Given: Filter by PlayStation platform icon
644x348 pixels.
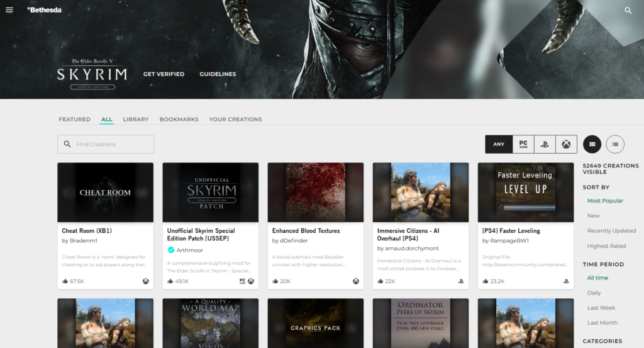Looking at the screenshot, I should [545, 144].
